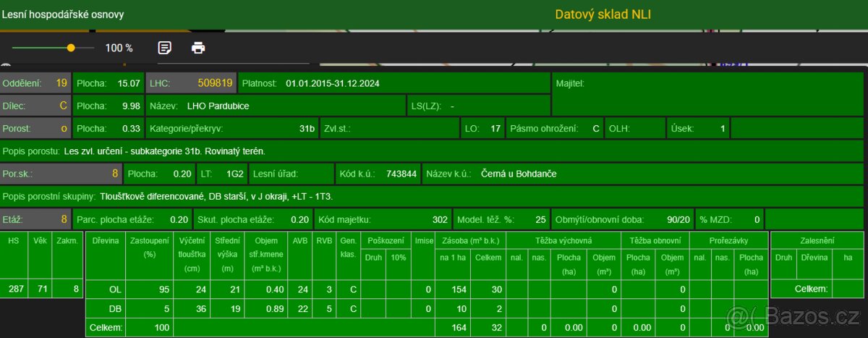The height and width of the screenshot is (338, 868).
Task: Click the Platnost date range cell
Action: [393, 83]
